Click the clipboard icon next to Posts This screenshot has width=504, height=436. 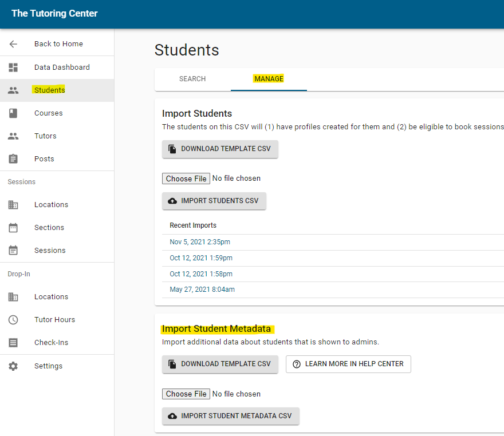tap(13, 159)
